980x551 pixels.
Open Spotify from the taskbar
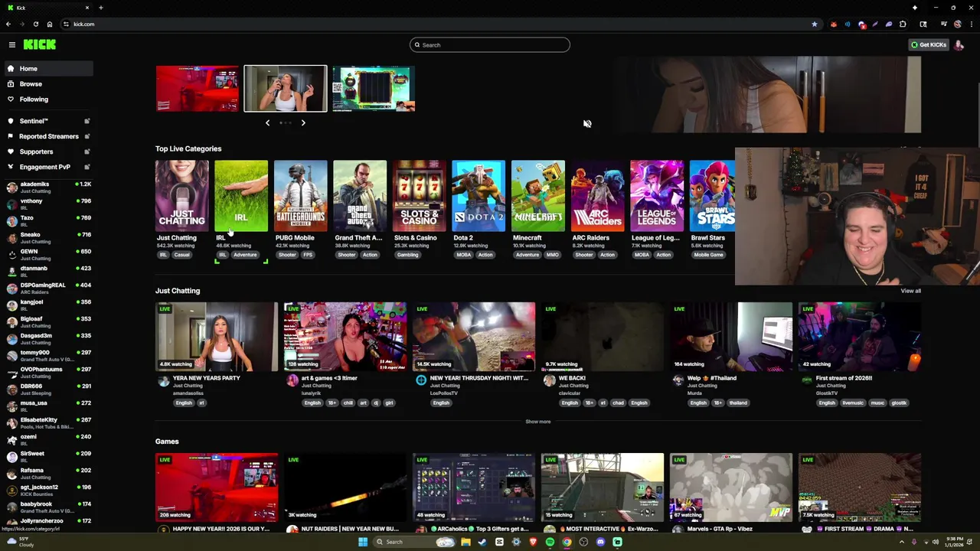point(550,542)
